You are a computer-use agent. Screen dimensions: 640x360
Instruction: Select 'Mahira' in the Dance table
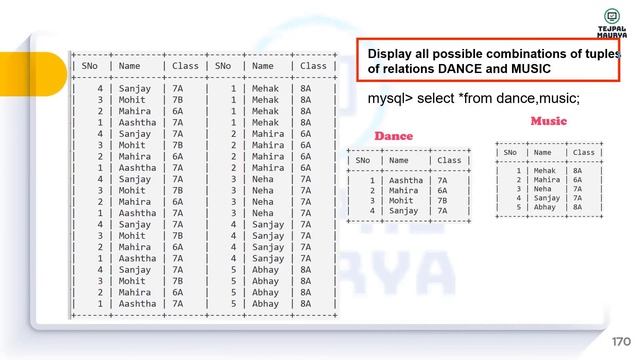(403, 191)
